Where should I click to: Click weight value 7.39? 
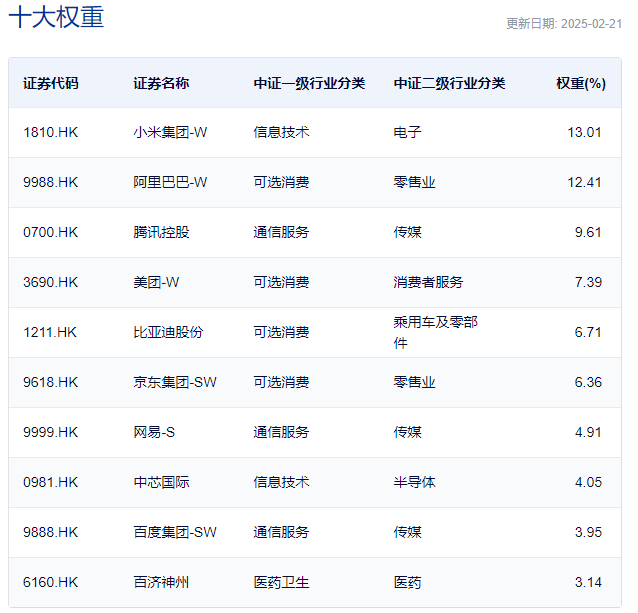pyautogui.click(x=588, y=282)
